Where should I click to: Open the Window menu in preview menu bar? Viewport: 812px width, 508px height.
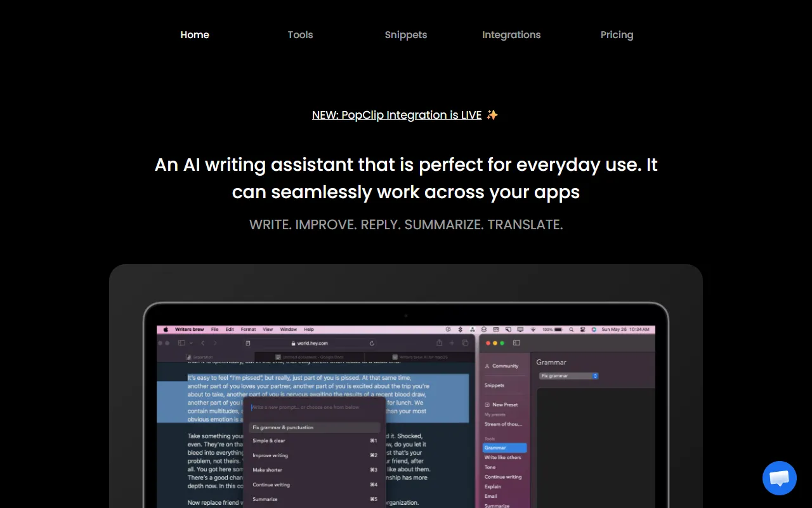tap(289, 330)
